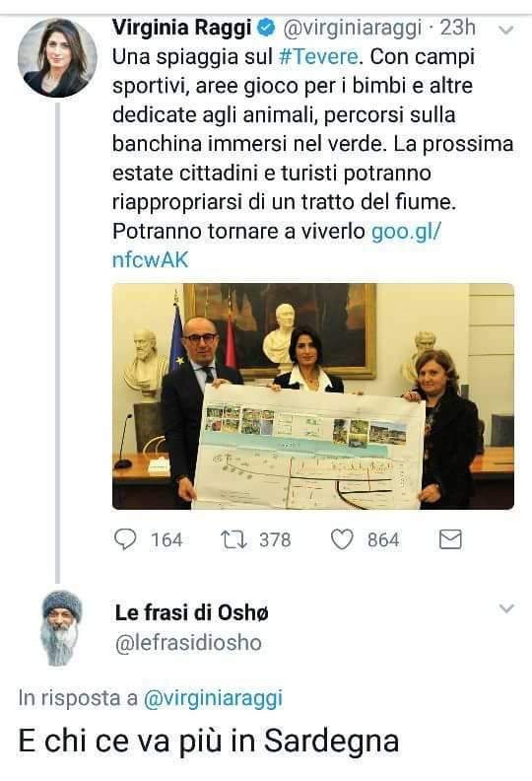Share tweet via the envelope message icon

pos(450,539)
